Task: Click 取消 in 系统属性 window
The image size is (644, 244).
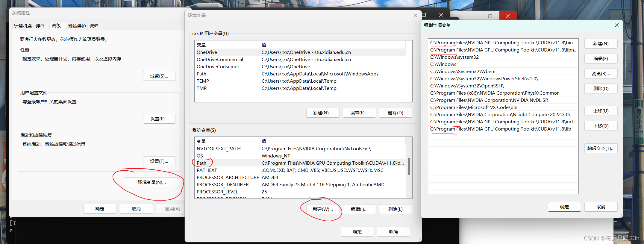Action: coord(136,209)
